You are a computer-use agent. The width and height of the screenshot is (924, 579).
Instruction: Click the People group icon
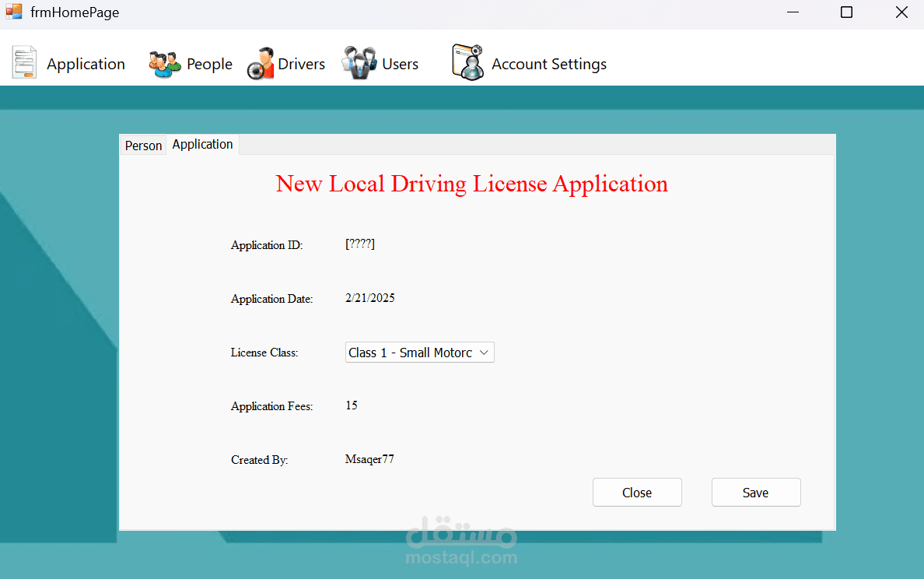point(164,64)
